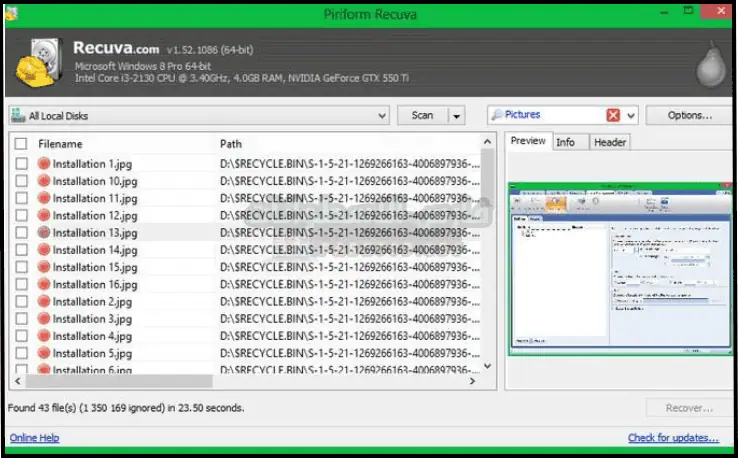The height and width of the screenshot is (458, 738).
Task: Check the box for Installation 10.jpg
Action: [21, 181]
